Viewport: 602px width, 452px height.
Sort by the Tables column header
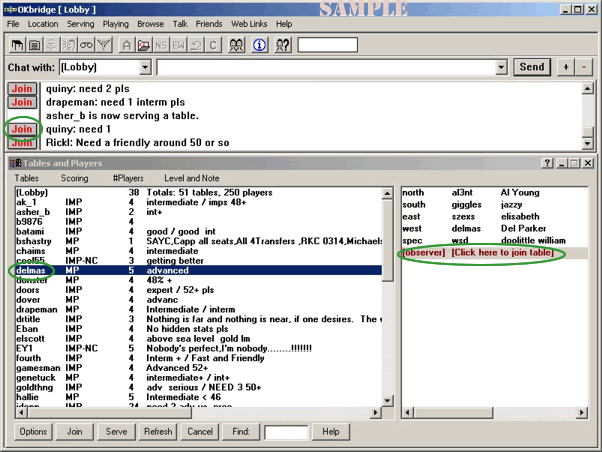(26, 178)
